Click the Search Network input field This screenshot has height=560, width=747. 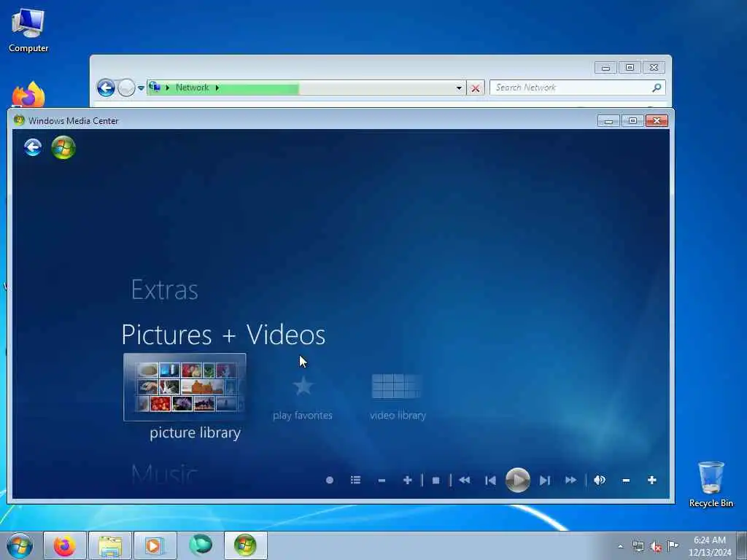click(x=570, y=87)
